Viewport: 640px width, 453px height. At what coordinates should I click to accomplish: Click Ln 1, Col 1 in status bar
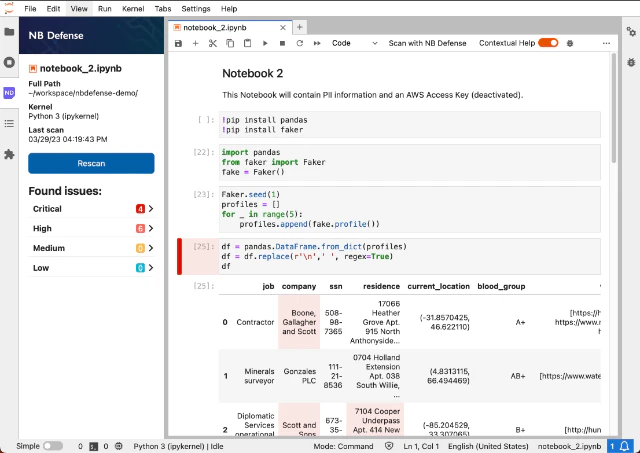tap(421, 446)
